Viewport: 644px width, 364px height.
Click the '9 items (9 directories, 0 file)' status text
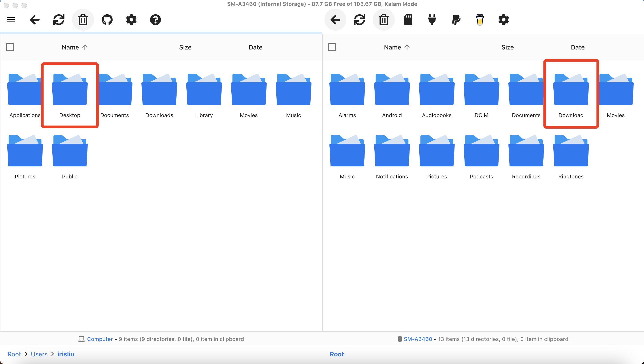tap(156, 339)
